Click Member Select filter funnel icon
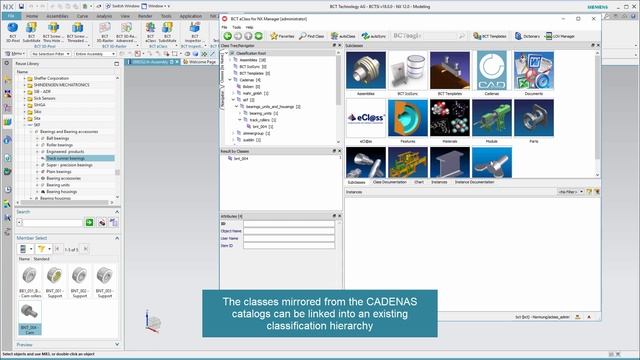 [42, 249]
